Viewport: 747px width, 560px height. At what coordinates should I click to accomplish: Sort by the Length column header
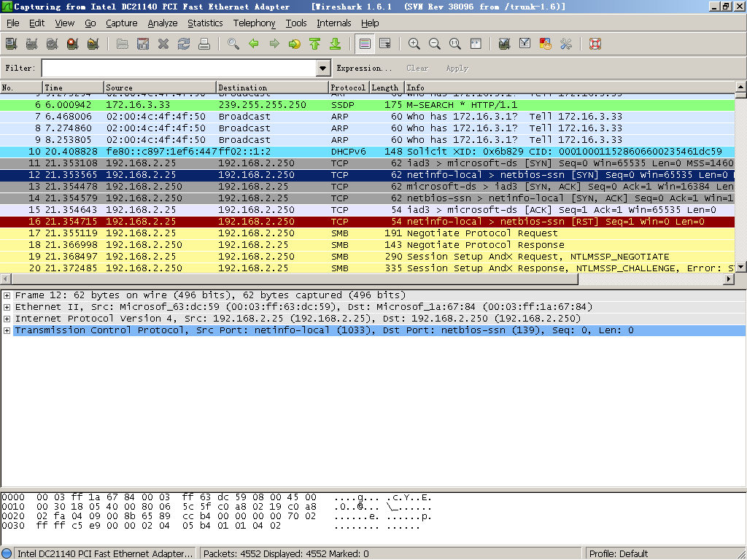(387, 87)
